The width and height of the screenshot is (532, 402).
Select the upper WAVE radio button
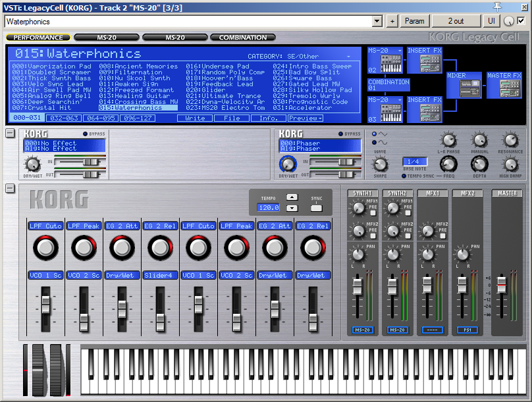[x=374, y=134]
